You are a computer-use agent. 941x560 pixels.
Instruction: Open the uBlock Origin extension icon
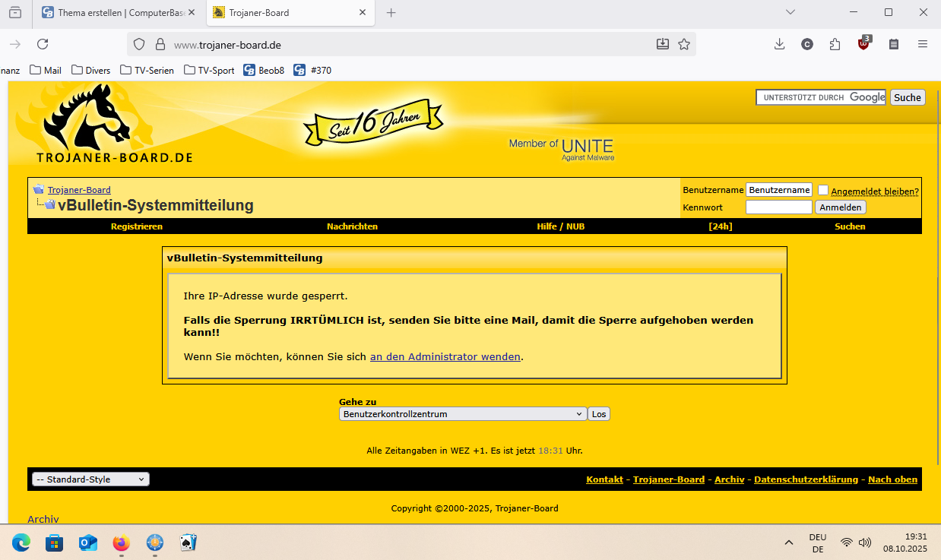click(864, 43)
